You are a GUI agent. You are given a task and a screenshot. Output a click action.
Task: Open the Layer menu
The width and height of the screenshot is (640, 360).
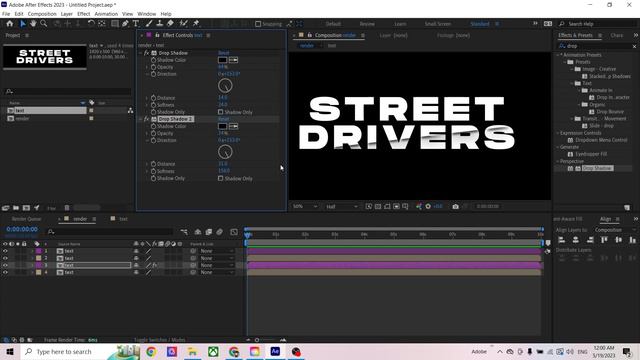pos(67,14)
